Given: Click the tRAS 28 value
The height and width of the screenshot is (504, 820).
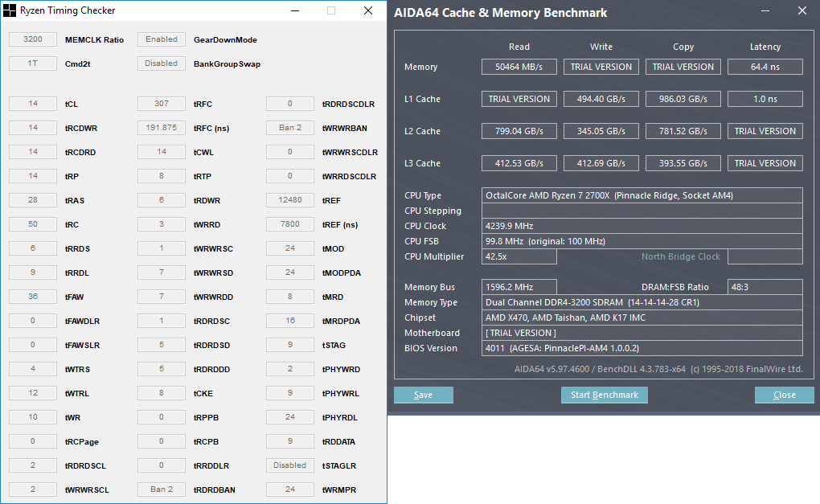Looking at the screenshot, I should click(33, 199).
